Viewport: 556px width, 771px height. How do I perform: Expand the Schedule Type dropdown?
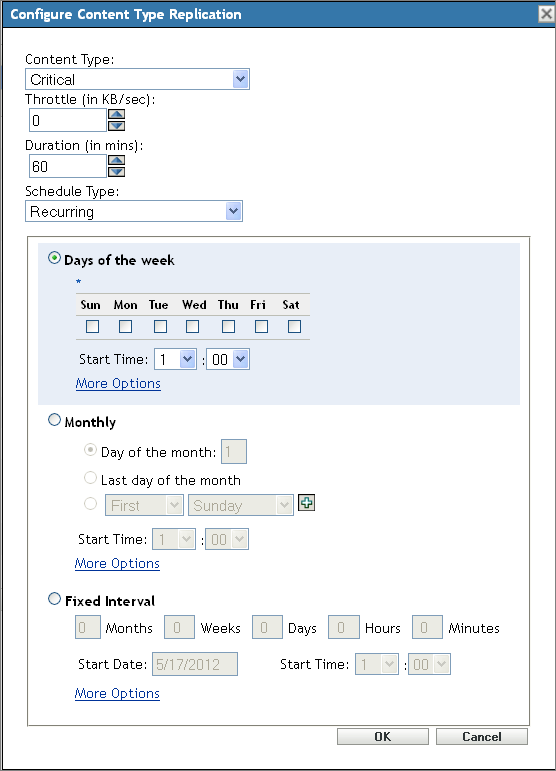(x=134, y=211)
